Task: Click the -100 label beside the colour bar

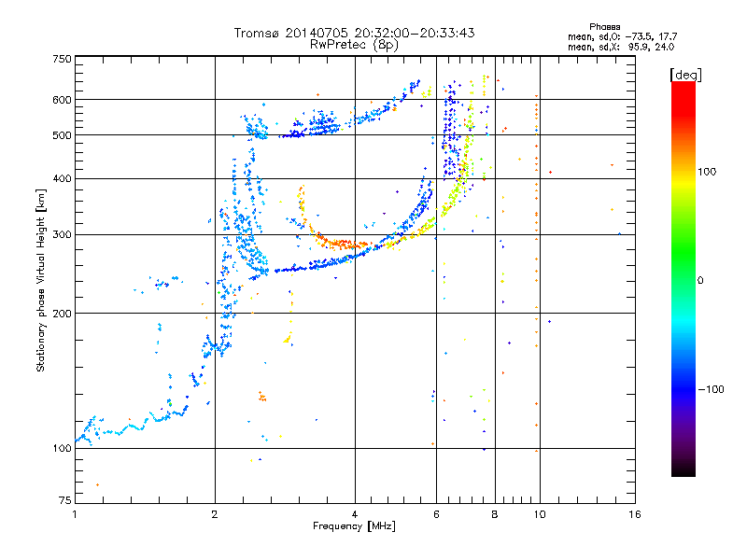Action: coord(712,389)
